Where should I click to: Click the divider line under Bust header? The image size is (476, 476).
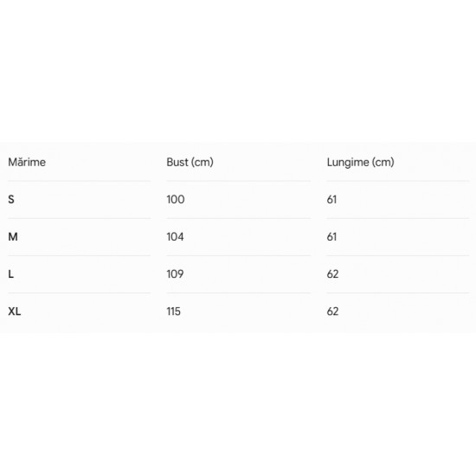[238, 181]
